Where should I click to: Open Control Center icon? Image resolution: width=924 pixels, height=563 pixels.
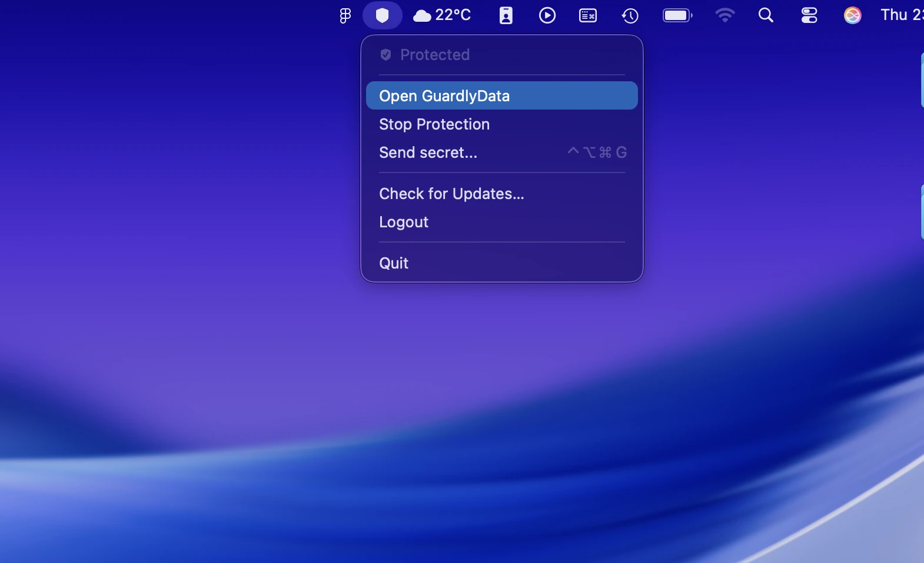809,15
